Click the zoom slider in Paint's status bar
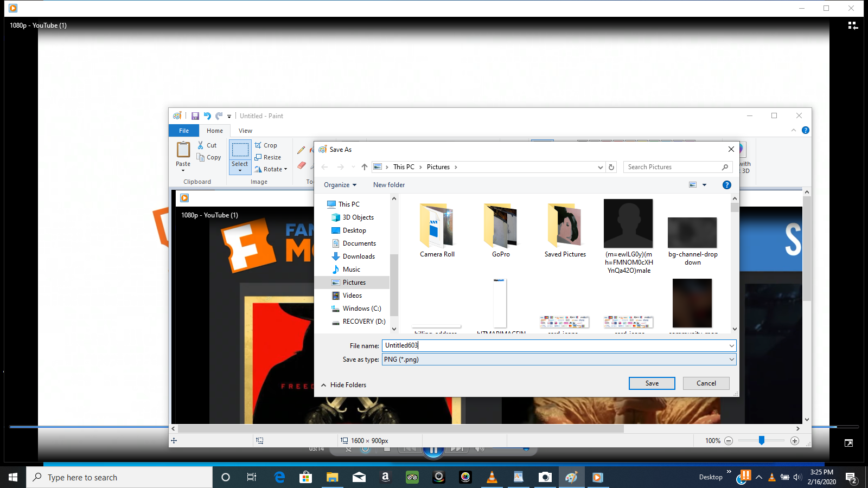 762,441
